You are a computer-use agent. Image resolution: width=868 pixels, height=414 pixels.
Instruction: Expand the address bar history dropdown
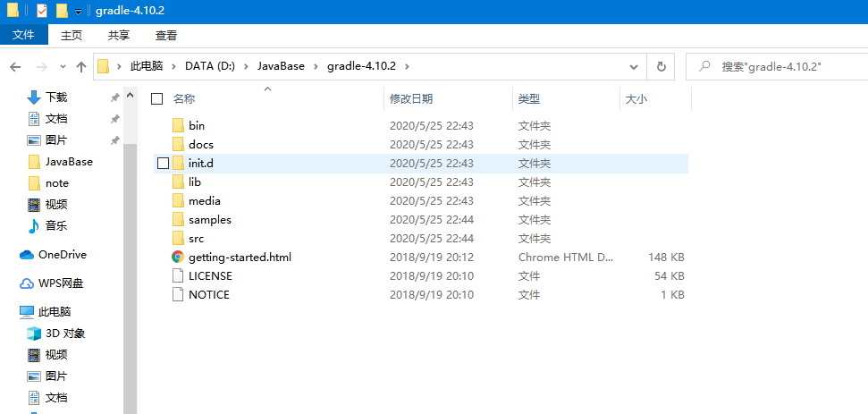634,67
